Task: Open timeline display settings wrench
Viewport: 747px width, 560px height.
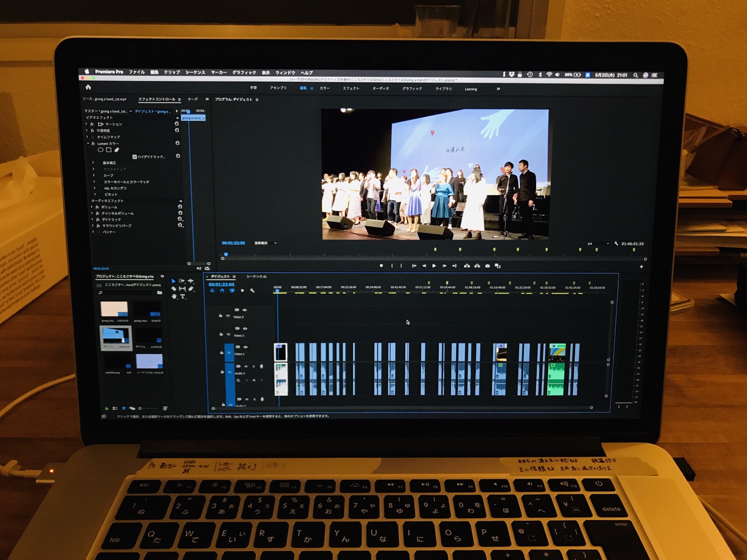Action: click(x=252, y=291)
